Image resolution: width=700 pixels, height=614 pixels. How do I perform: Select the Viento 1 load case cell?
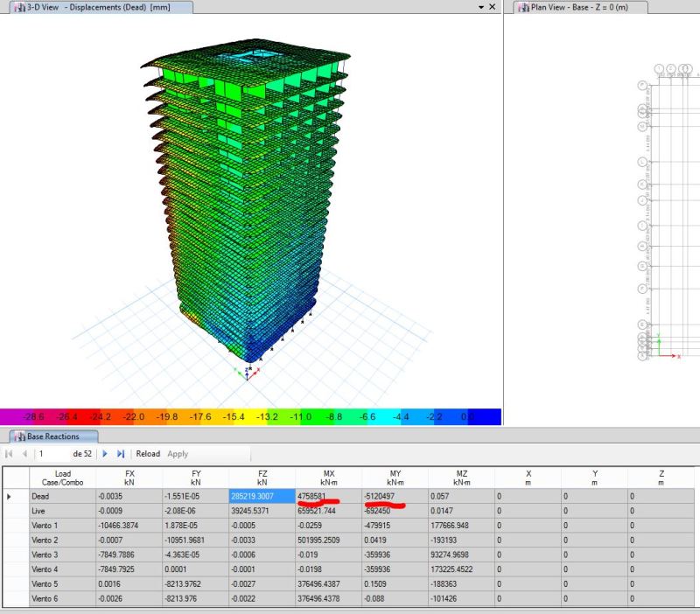(62, 526)
